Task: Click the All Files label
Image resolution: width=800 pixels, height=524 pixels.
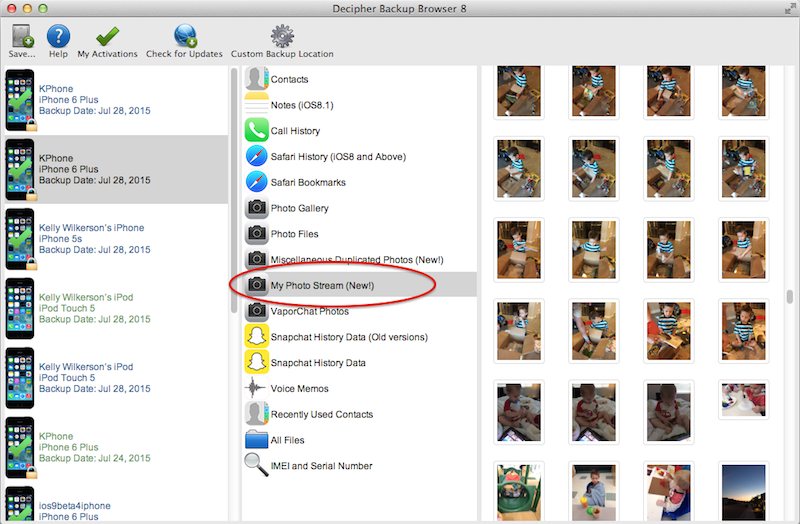Action: [287, 440]
